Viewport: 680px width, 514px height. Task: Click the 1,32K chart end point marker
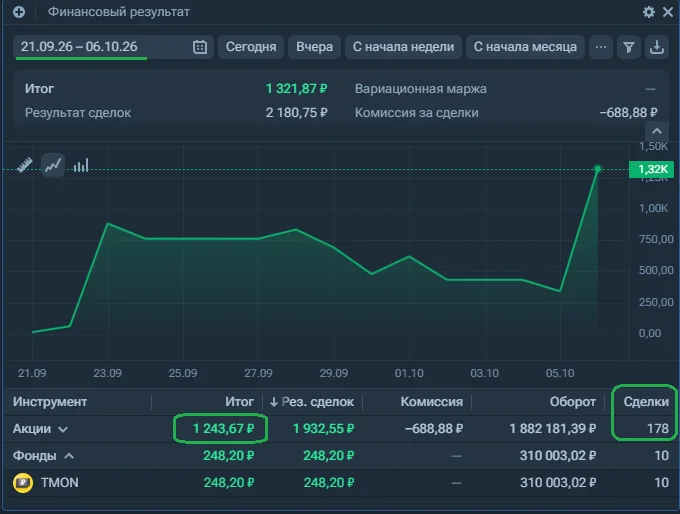pos(598,169)
